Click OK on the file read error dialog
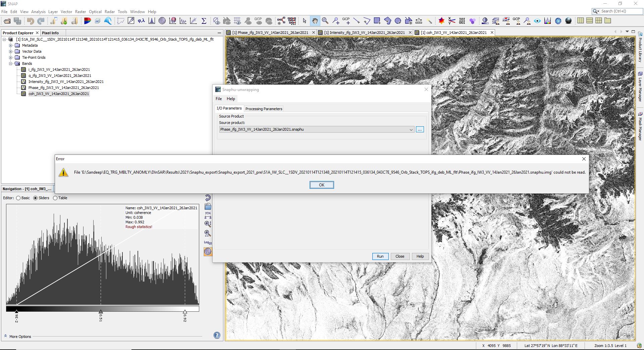The width and height of the screenshot is (644, 350). tap(321, 185)
